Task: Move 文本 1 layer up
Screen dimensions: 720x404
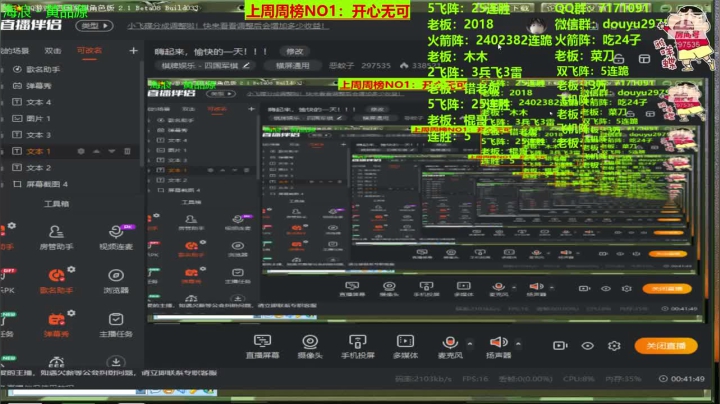Action: click(x=96, y=151)
